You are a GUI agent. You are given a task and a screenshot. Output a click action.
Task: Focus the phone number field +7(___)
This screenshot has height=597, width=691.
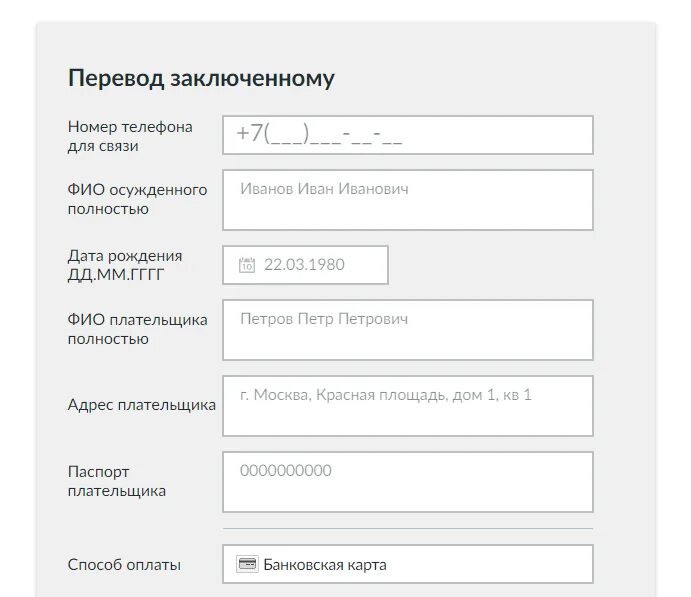[408, 135]
